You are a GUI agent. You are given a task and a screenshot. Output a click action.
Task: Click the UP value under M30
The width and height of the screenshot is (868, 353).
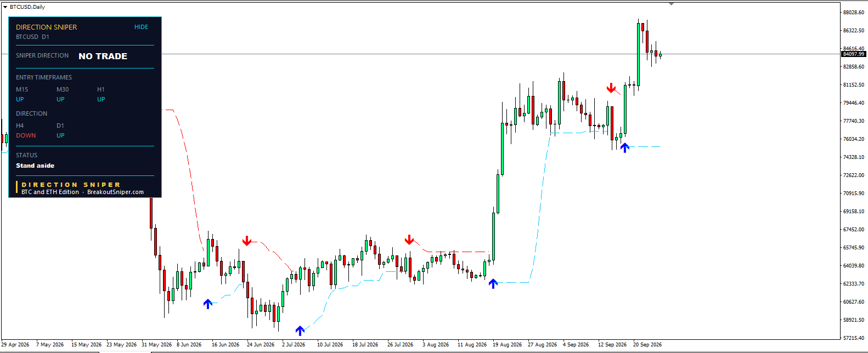[x=60, y=99]
